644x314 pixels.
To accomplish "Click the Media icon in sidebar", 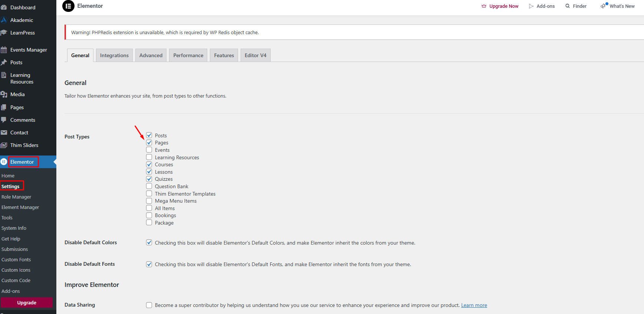I will tap(4, 94).
